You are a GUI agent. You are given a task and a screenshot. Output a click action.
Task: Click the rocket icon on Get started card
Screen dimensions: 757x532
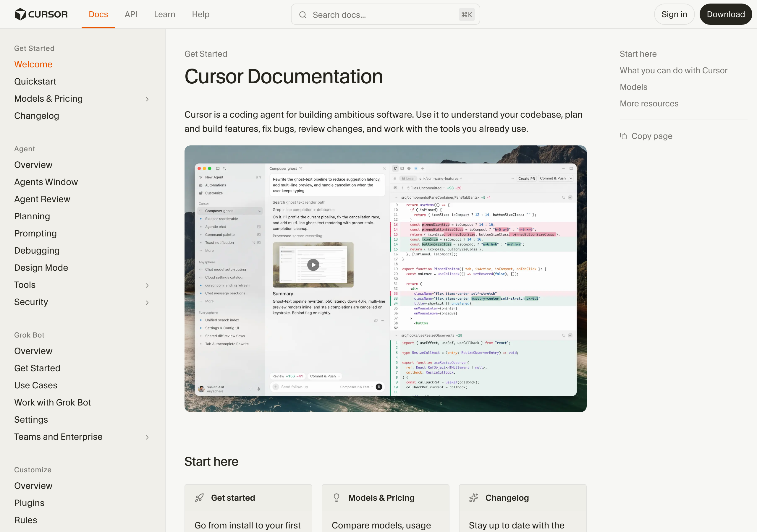pyautogui.click(x=199, y=498)
